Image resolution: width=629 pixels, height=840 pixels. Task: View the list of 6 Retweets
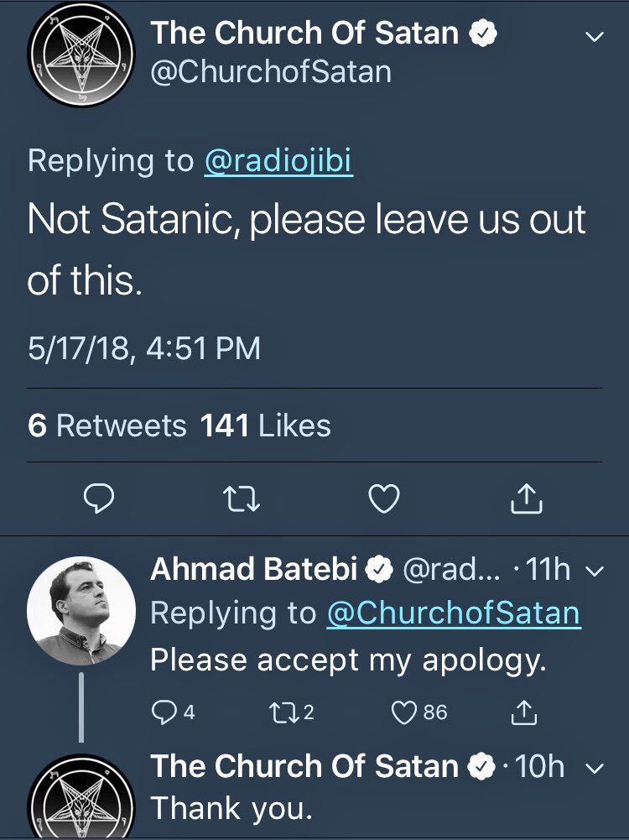pos(107,425)
